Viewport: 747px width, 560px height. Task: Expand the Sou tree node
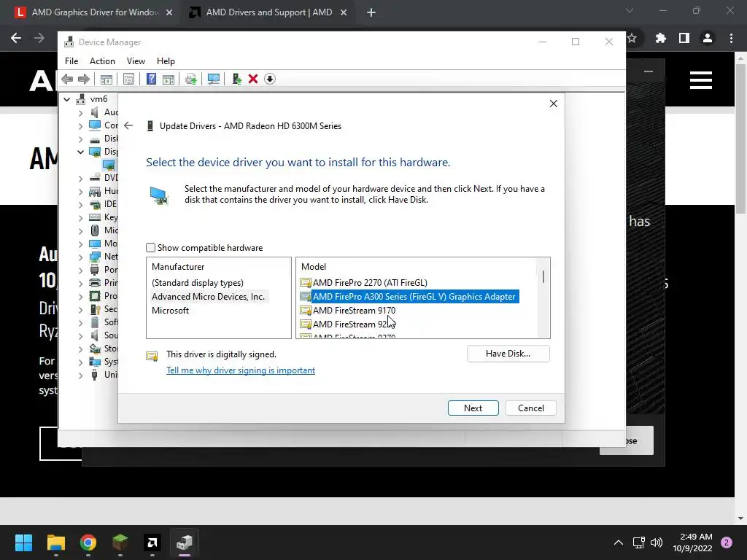[x=80, y=335]
